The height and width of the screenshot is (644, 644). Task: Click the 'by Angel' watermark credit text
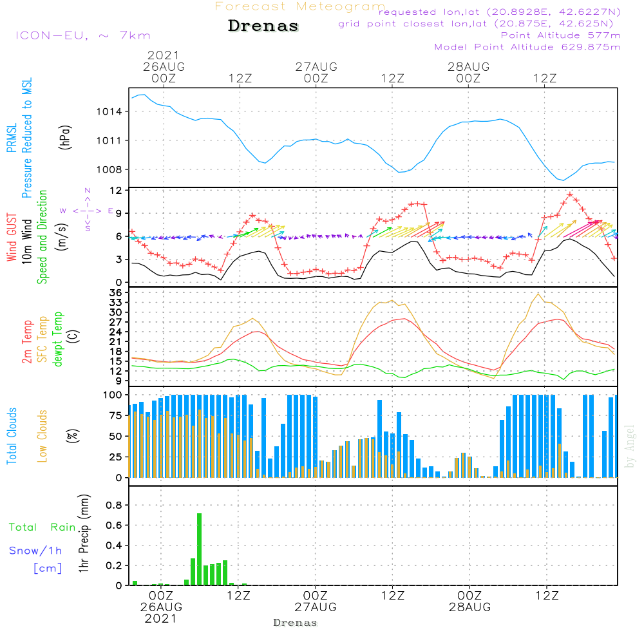pos(630,446)
